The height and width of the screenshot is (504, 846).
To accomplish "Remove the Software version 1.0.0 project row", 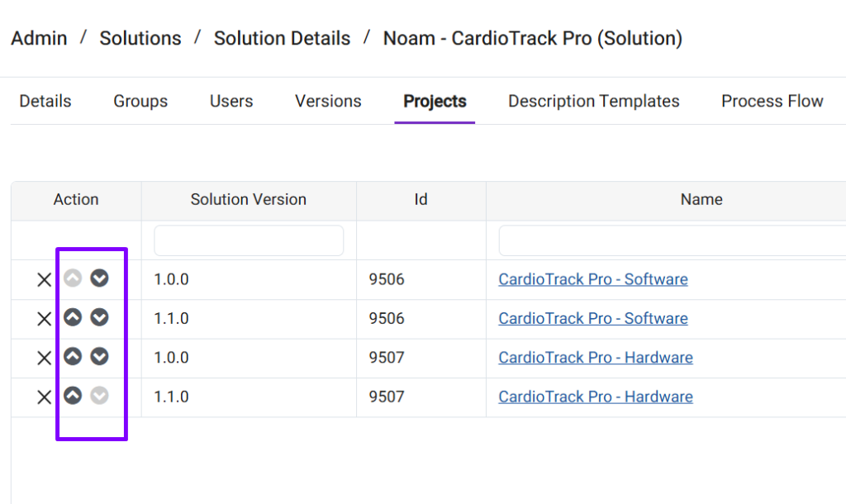I will coord(44,280).
